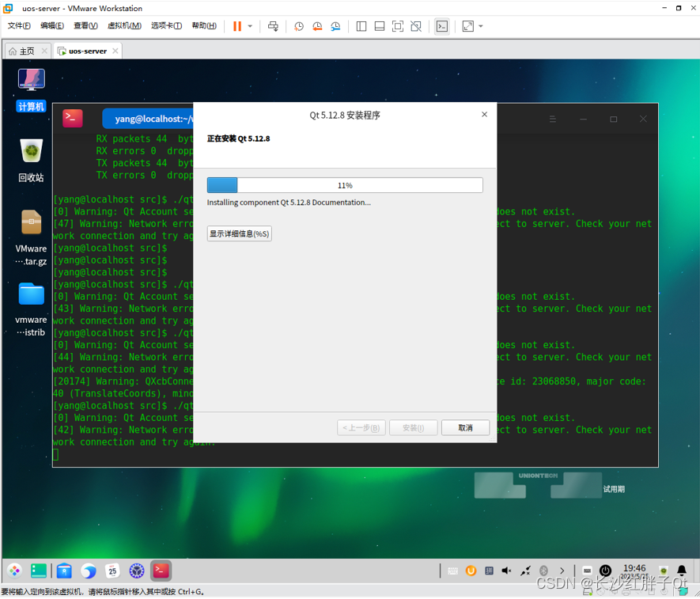Open multitasking view in taskbar
Viewport: 700px width, 599px height.
tap(39, 571)
